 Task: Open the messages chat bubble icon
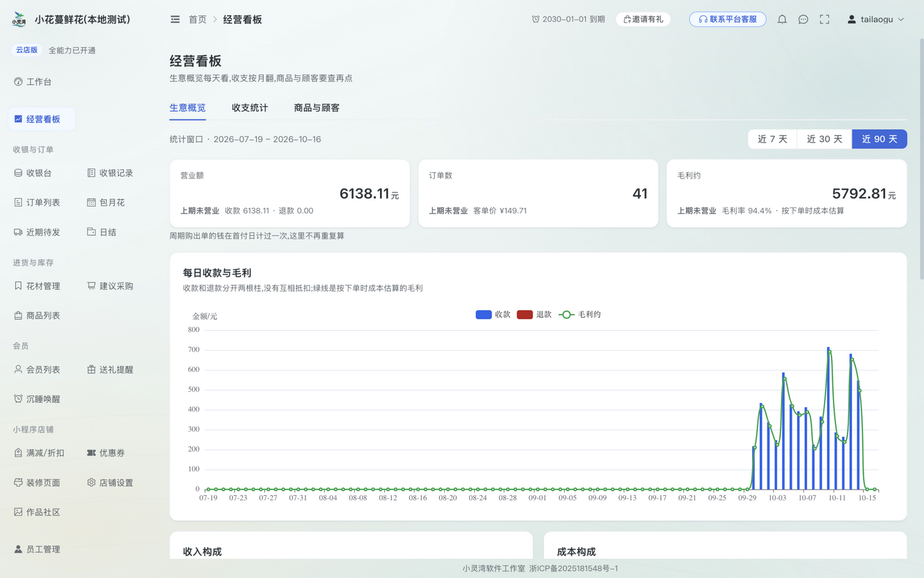803,19
